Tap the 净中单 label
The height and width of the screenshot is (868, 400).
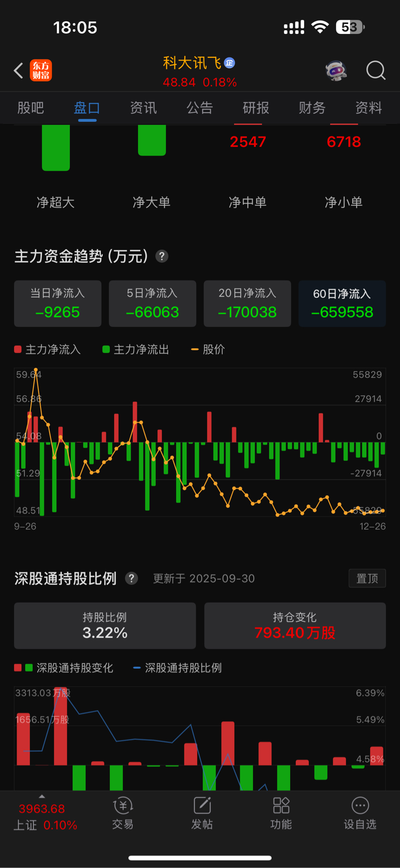pyautogui.click(x=247, y=202)
